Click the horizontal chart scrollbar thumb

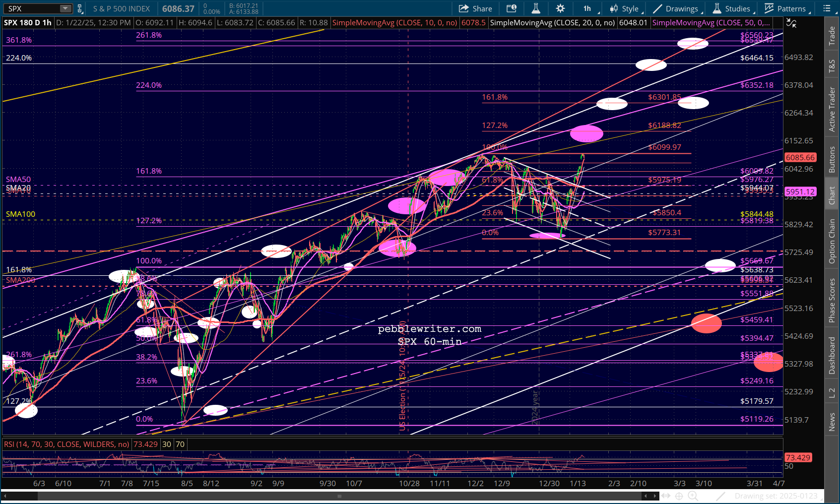[x=340, y=496]
